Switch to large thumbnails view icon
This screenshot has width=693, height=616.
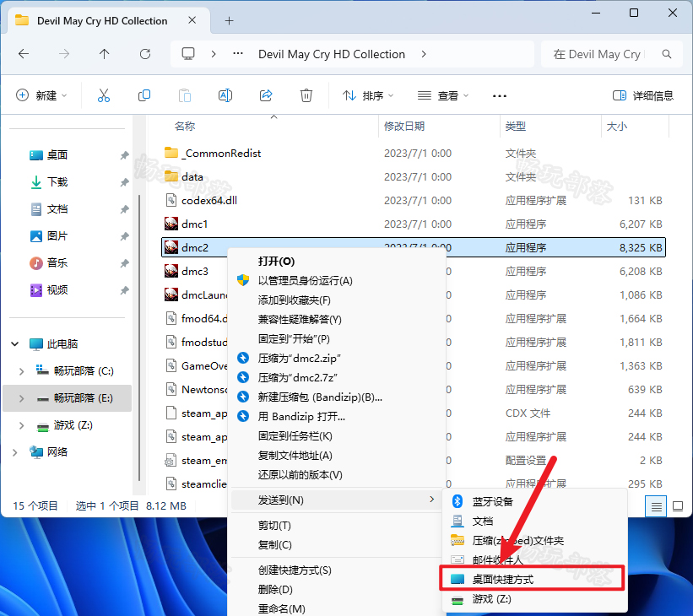[x=678, y=506]
